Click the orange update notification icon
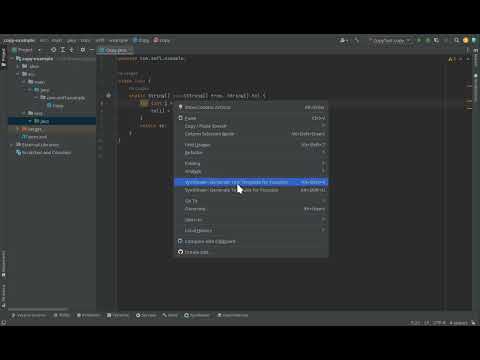The width and height of the screenshot is (480, 360). 466,41
